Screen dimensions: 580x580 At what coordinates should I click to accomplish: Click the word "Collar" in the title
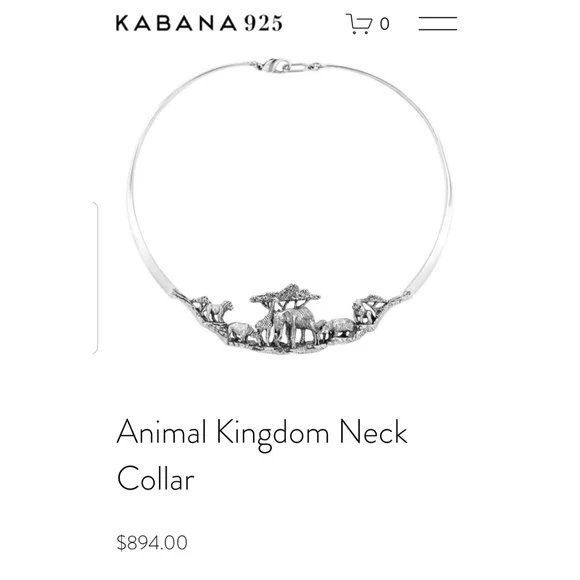pos(155,478)
